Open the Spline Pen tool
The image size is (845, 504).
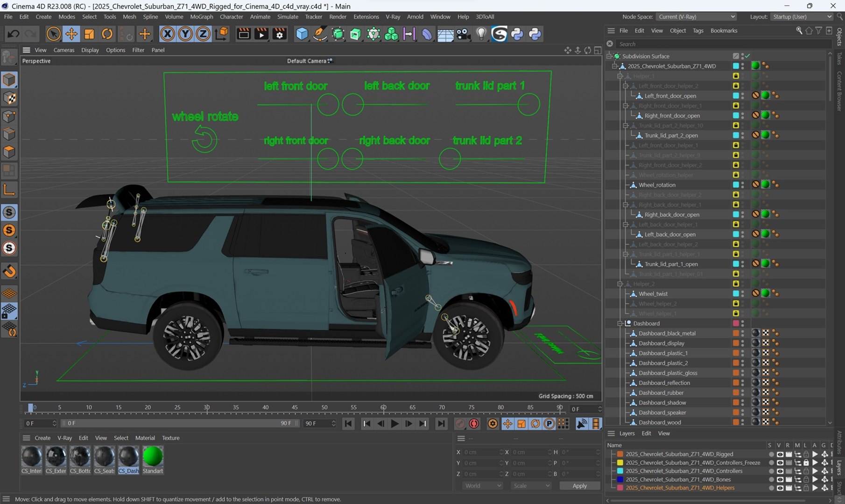coord(320,34)
